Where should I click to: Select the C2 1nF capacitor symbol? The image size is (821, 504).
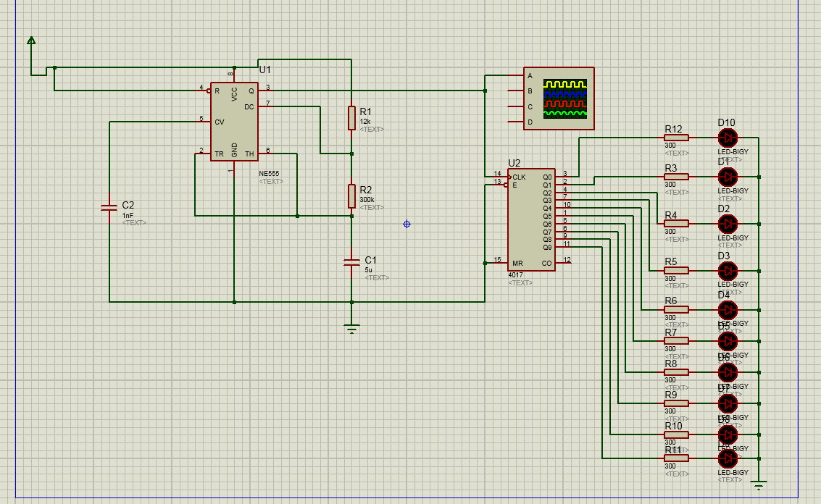(109, 208)
